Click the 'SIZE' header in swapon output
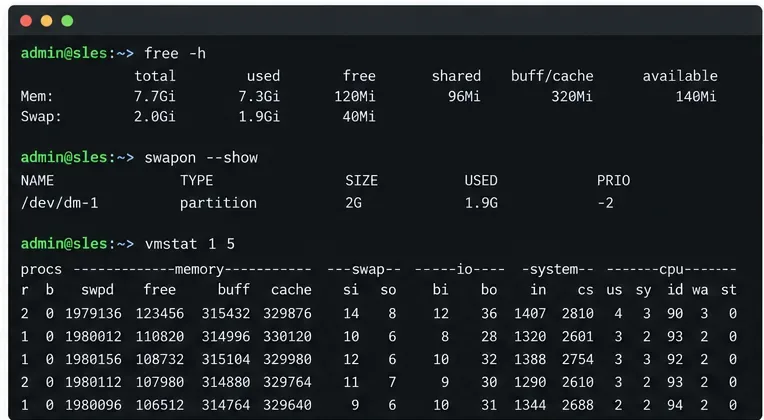Image resolution: width=764 pixels, height=420 pixels. click(x=362, y=181)
